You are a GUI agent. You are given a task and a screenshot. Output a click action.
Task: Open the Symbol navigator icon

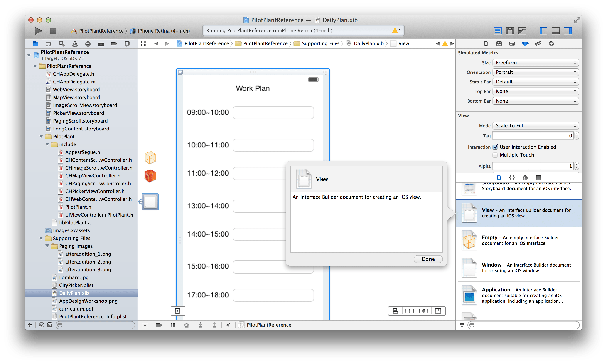tap(49, 44)
